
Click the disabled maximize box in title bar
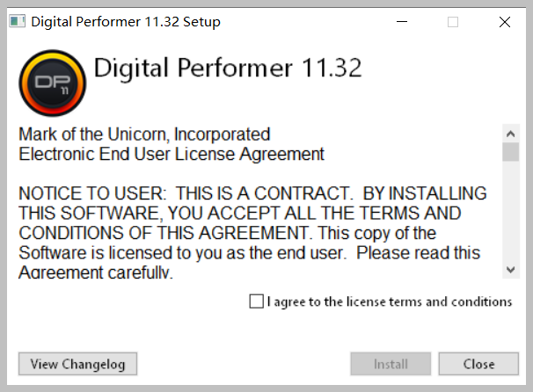453,22
